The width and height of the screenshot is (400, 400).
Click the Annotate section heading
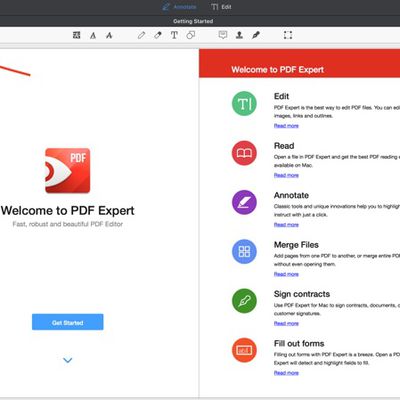(x=291, y=195)
